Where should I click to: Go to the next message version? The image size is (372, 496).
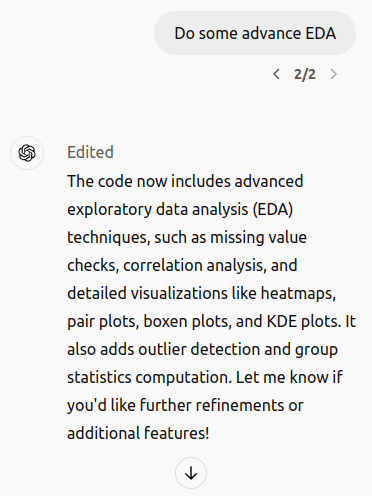coord(334,74)
